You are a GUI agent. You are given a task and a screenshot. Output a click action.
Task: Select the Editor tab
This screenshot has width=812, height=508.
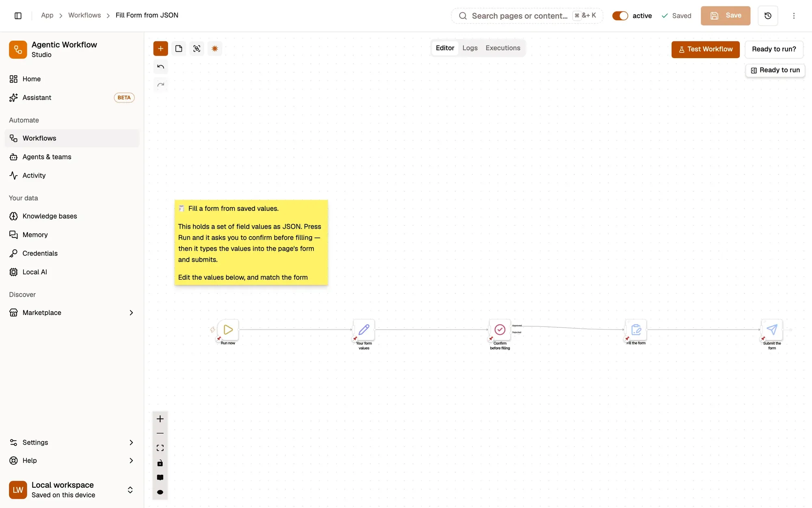click(445, 48)
